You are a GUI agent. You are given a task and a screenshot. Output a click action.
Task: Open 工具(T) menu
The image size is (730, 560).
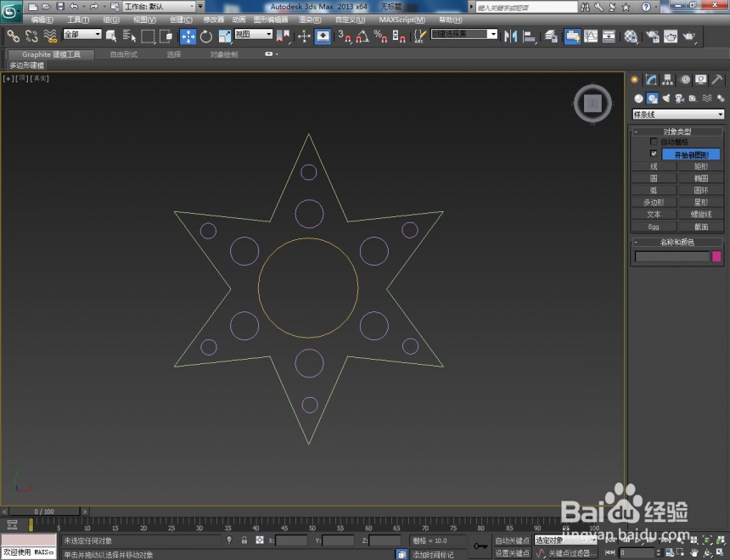[x=78, y=20]
